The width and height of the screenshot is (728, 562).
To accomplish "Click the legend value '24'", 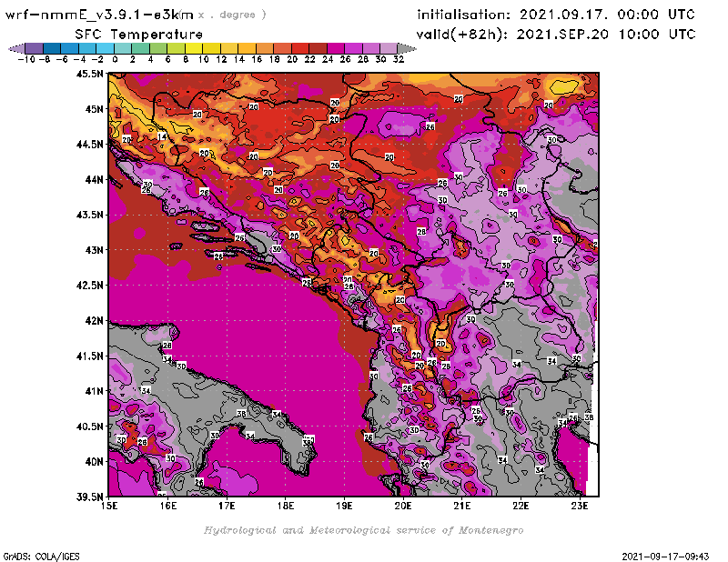I will pos(328,59).
